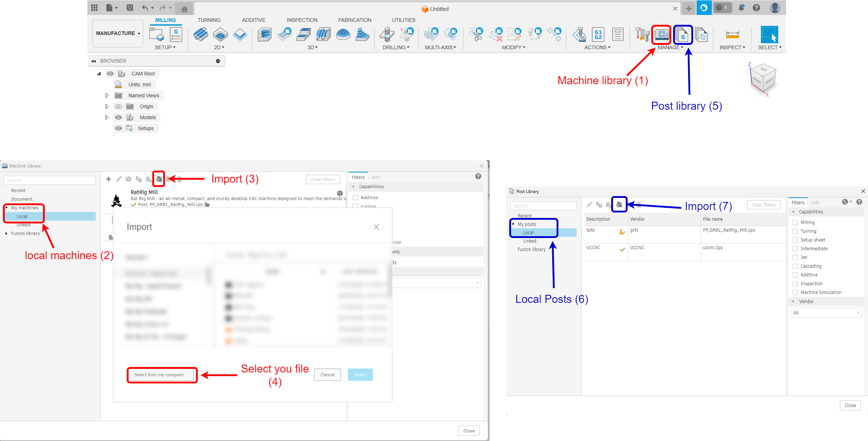Click Import icon in Machine Library toolbar
The height and width of the screenshot is (441, 868).
(159, 179)
